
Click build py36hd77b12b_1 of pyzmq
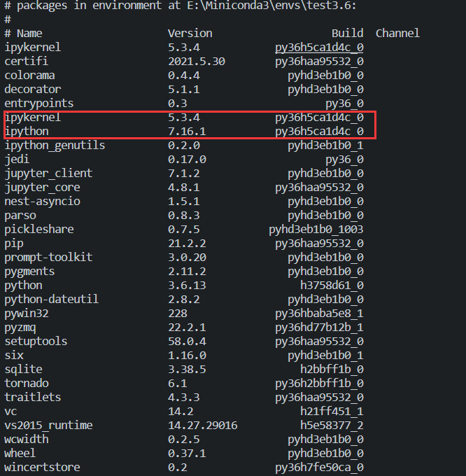pos(319,328)
